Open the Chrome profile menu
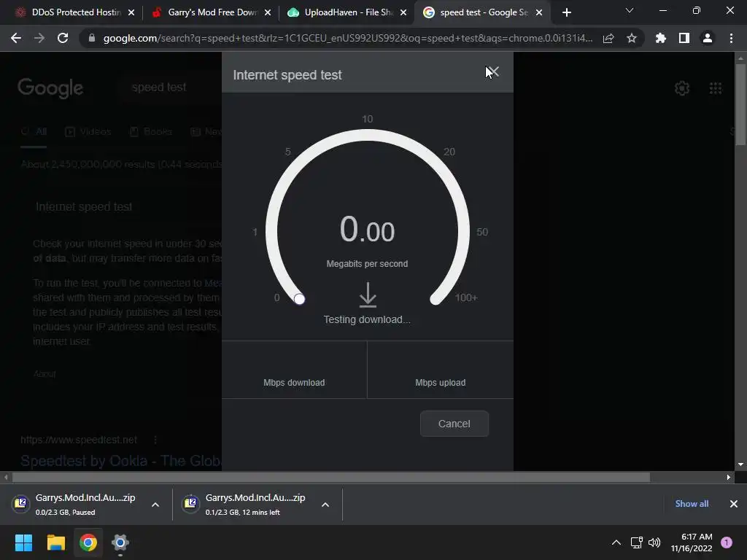Viewport: 747px width, 560px height. tap(708, 38)
